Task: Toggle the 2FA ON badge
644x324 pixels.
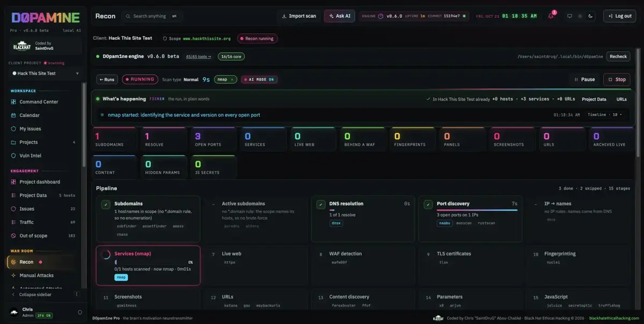Action: click(x=45, y=316)
